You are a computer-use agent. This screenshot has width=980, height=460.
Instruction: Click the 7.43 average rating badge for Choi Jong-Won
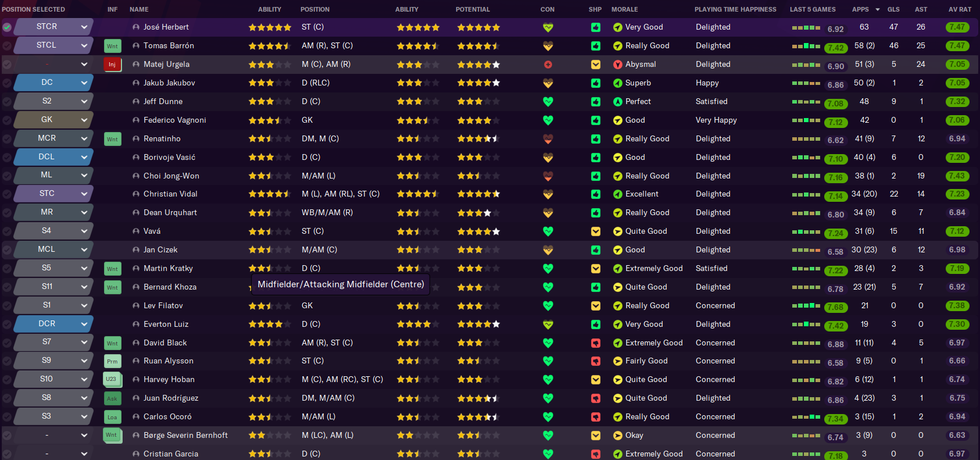coord(957,176)
